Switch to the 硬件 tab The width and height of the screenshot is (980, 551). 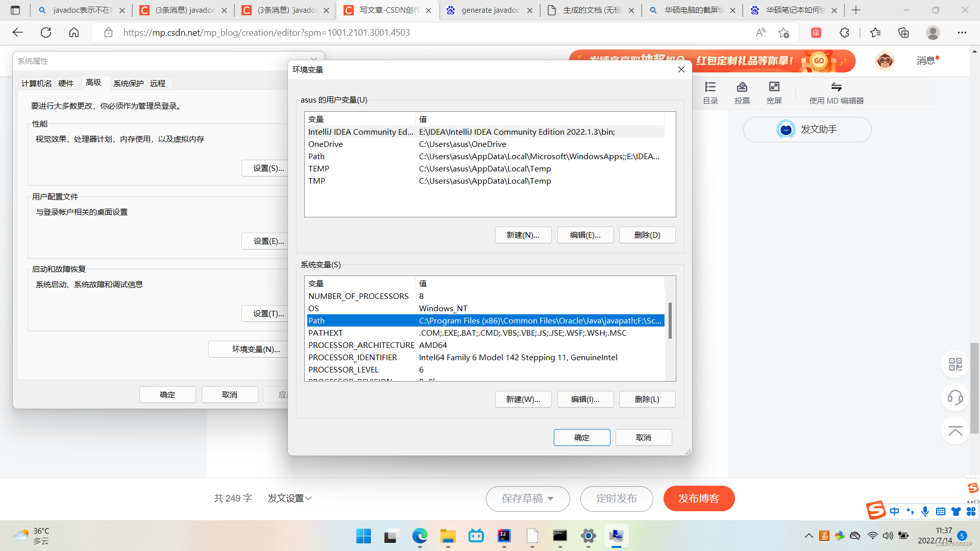click(x=66, y=83)
